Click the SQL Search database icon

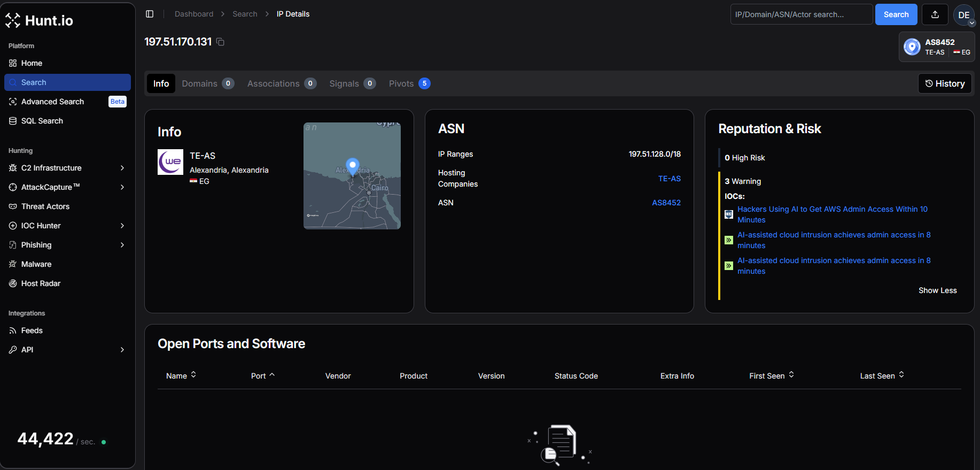click(13, 121)
